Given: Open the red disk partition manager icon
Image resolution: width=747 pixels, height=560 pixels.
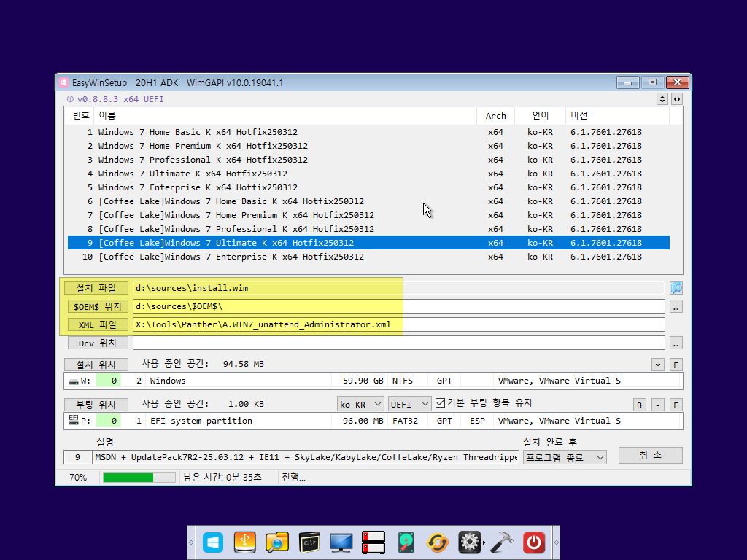Looking at the screenshot, I should (373, 542).
